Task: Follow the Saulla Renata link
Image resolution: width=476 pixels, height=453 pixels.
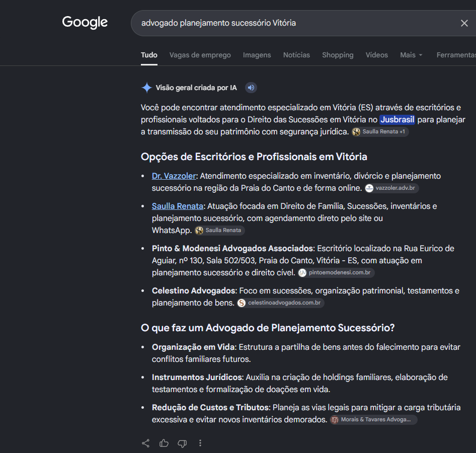Action: click(178, 206)
